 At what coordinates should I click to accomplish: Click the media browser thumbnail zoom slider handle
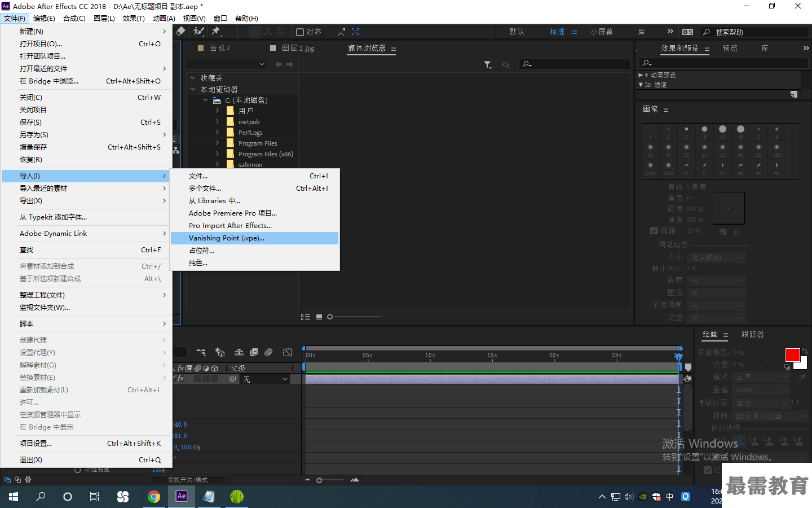tap(330, 317)
